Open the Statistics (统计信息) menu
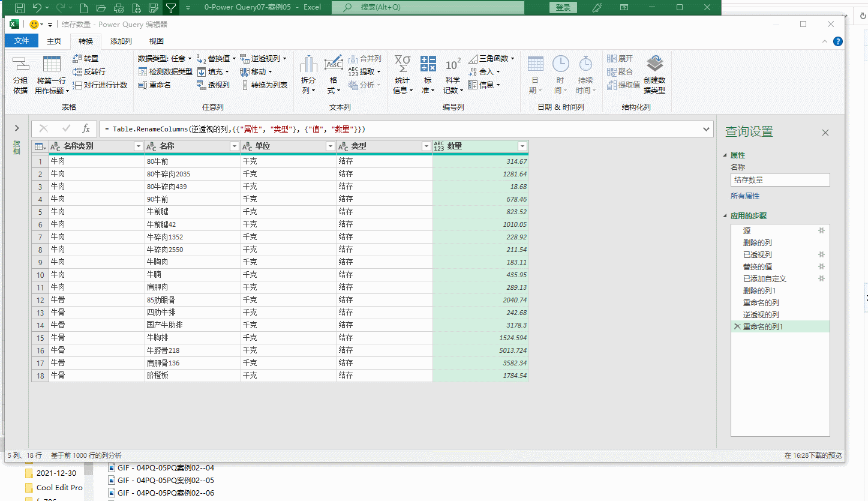Viewport: 868px width, 501px height. (403, 75)
